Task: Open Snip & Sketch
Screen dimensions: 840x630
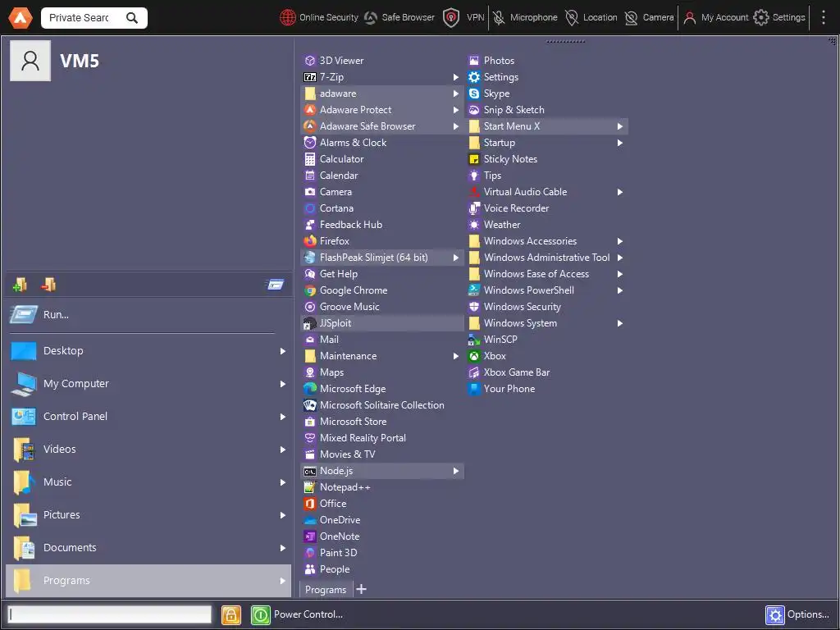Action: coord(547,110)
